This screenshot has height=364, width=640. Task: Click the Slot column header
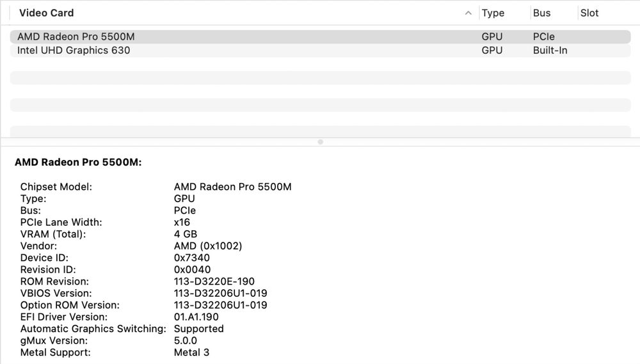(x=589, y=13)
